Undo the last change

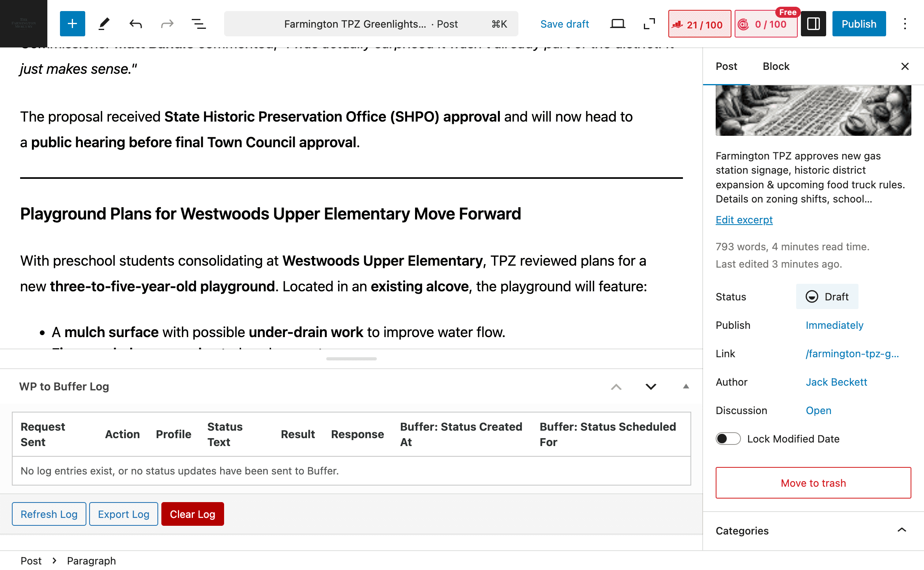(x=135, y=24)
